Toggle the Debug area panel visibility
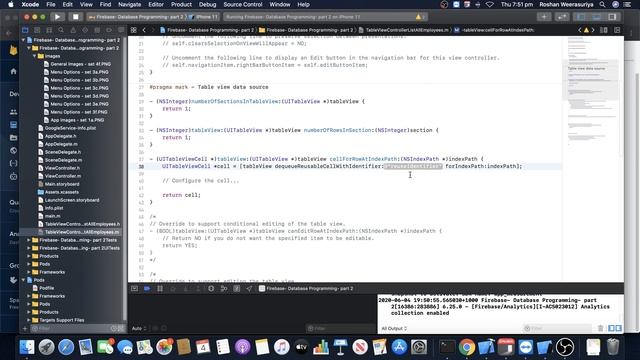This screenshot has height=360, width=640. (x=596, y=17)
